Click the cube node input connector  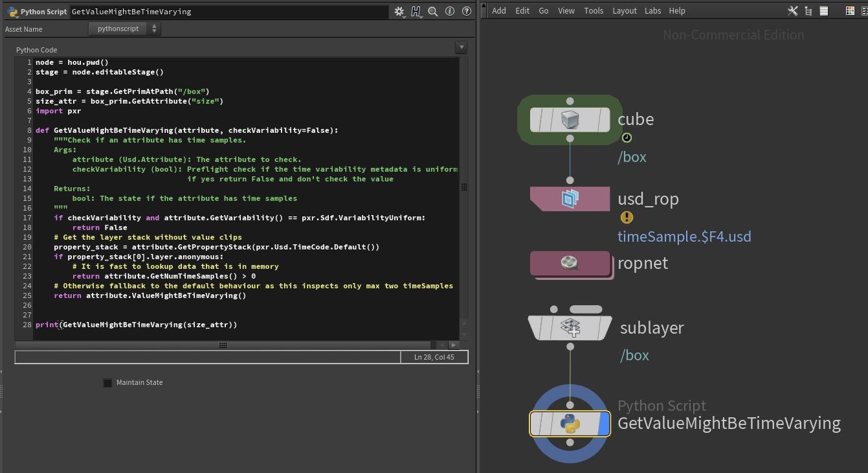570,101
